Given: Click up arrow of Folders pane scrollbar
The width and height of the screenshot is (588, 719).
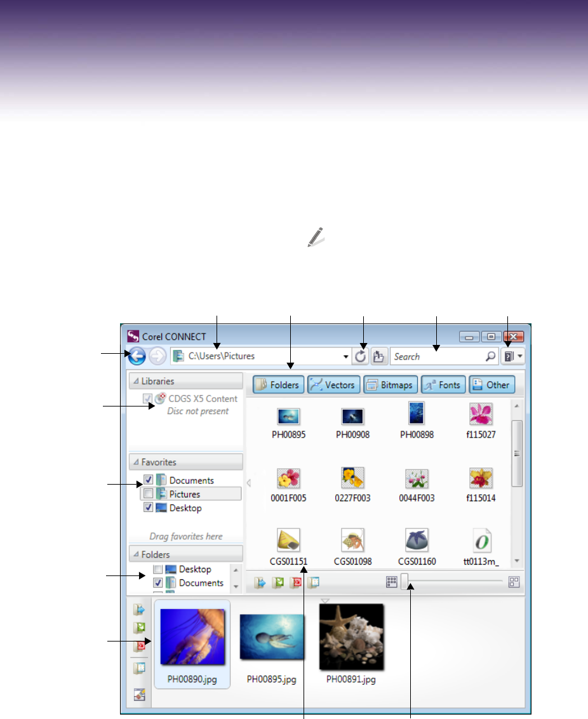Looking at the screenshot, I should pyautogui.click(x=236, y=570).
